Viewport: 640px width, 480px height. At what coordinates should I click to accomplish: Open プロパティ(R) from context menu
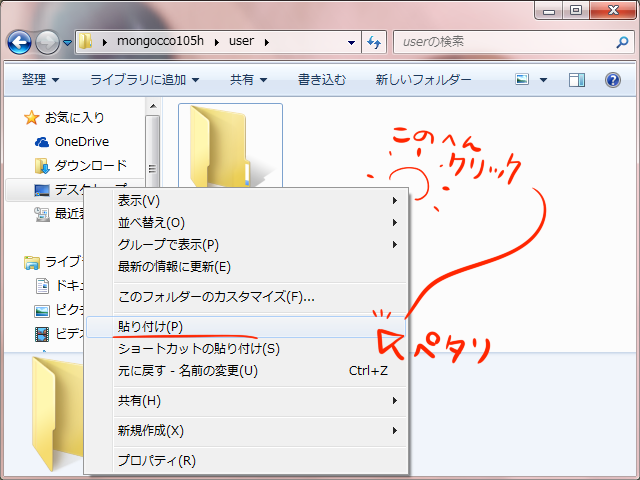coord(156,460)
